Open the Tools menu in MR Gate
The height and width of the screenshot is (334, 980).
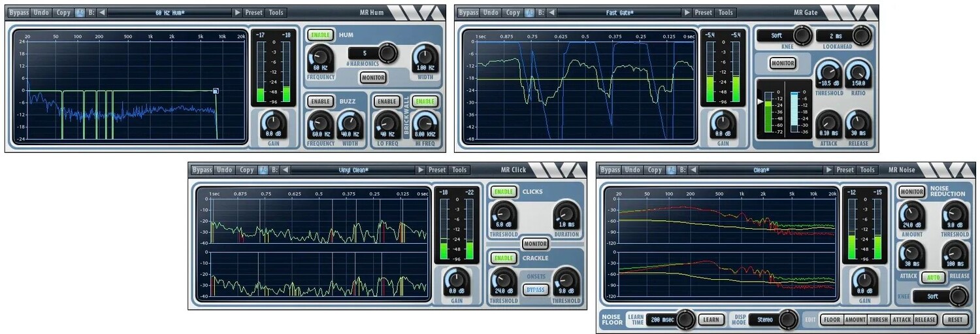tap(726, 12)
